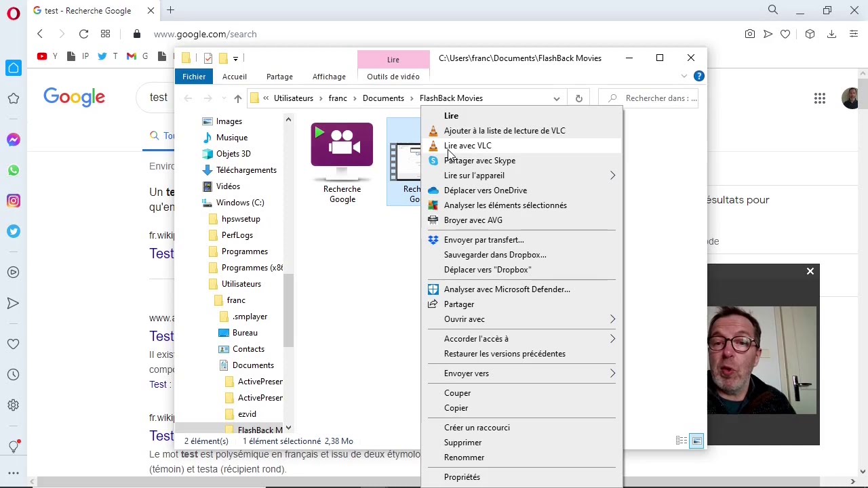This screenshot has height=488, width=868.
Task: Switch Explorer to large icons view
Action: [x=696, y=441]
